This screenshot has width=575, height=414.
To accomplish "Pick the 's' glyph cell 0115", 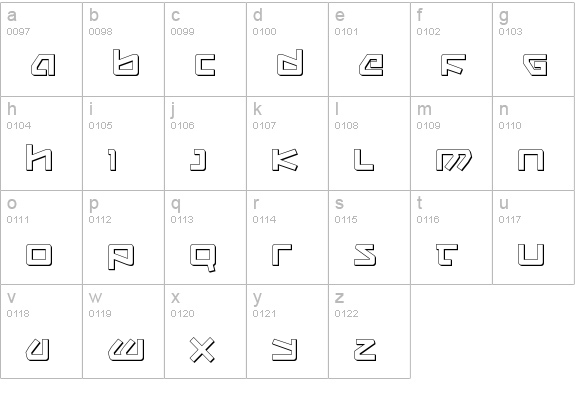I will click(370, 237).
